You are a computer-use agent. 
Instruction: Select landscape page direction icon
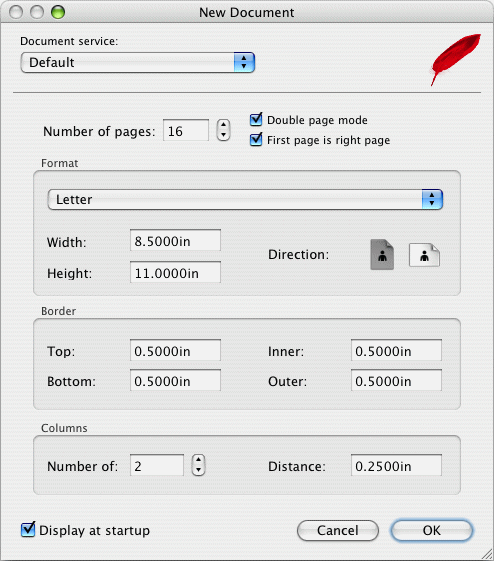[x=424, y=255]
